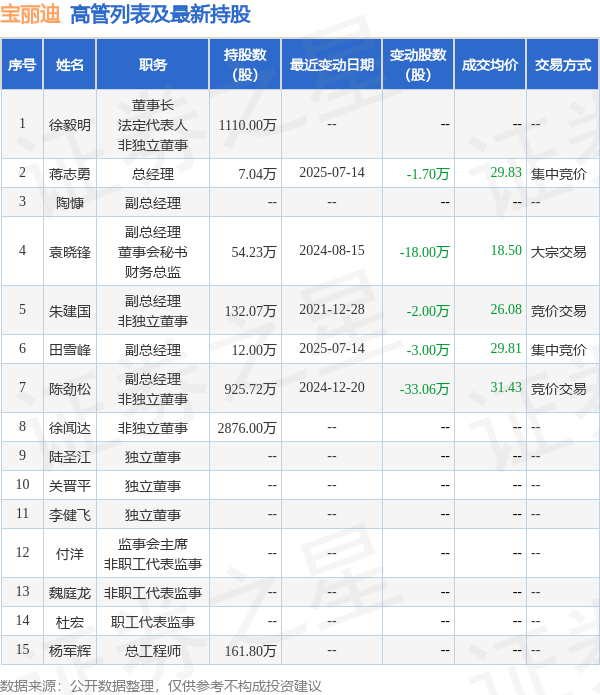Click the 总工程师 position cell
The height and width of the screenshot is (695, 600).
pos(152,651)
